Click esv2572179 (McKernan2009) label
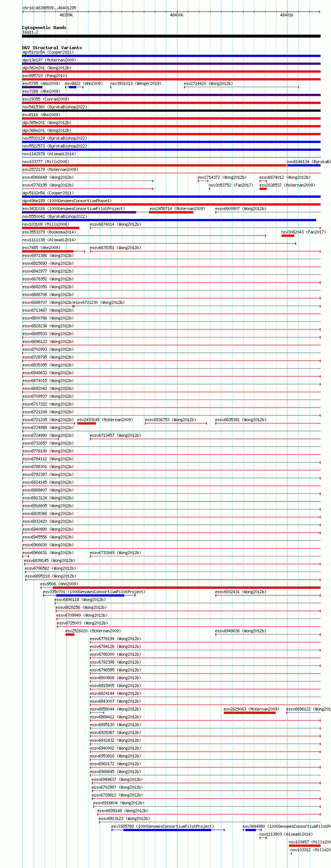 coord(50,169)
